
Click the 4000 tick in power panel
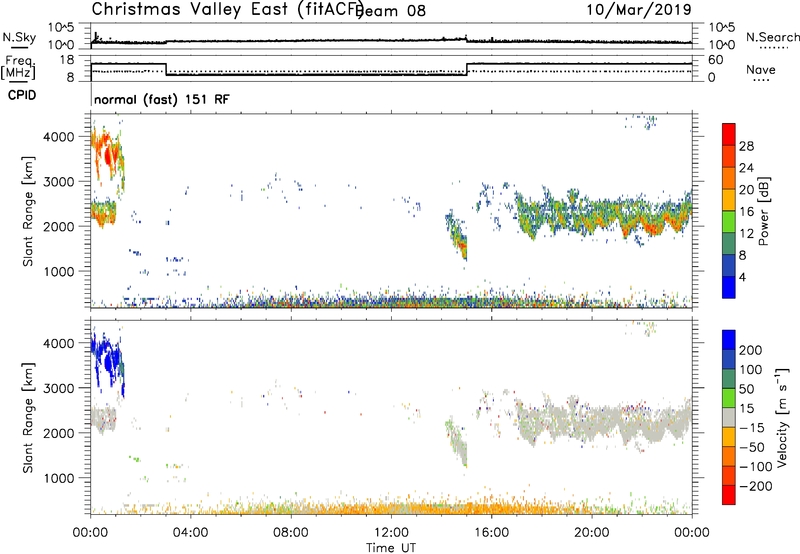tap(59, 137)
